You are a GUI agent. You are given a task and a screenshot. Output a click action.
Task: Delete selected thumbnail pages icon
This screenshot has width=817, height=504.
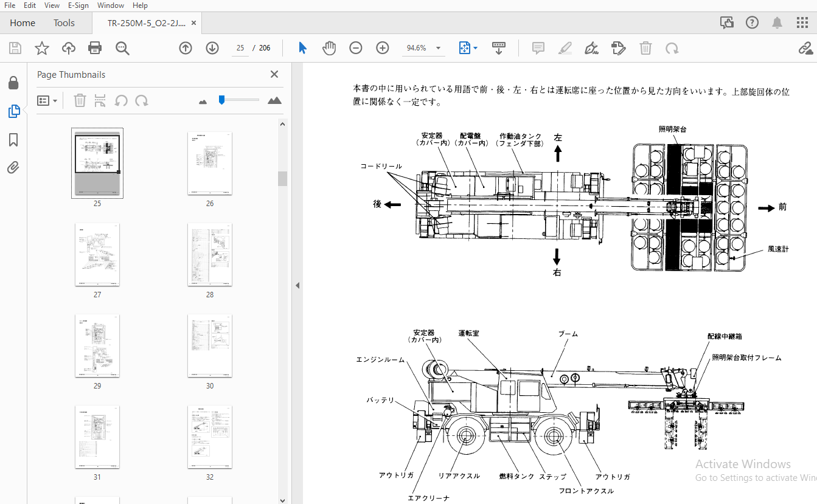(80, 100)
